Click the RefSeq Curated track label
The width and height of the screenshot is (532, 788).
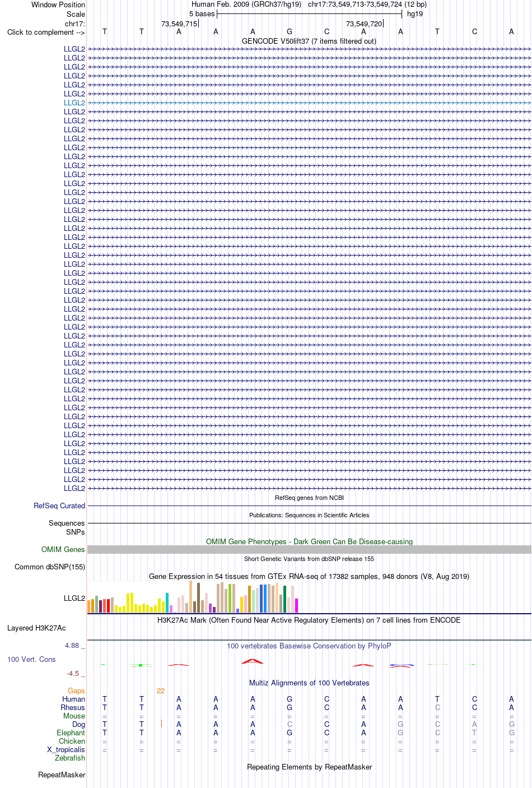(59, 506)
